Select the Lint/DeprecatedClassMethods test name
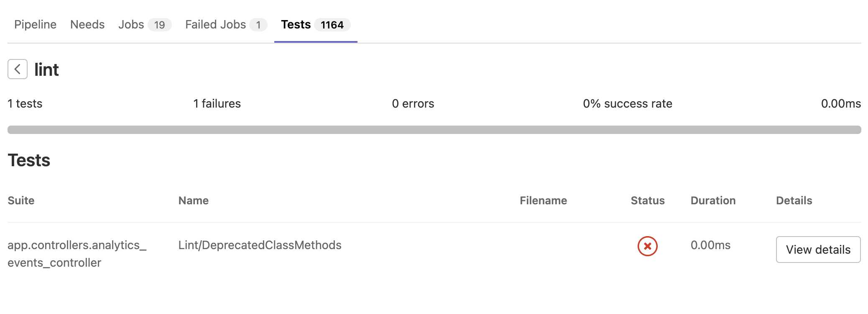 (x=260, y=245)
